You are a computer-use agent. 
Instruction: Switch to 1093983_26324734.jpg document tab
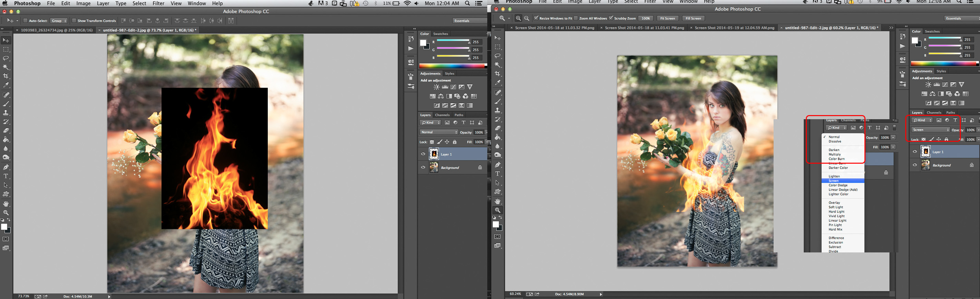coord(56,30)
